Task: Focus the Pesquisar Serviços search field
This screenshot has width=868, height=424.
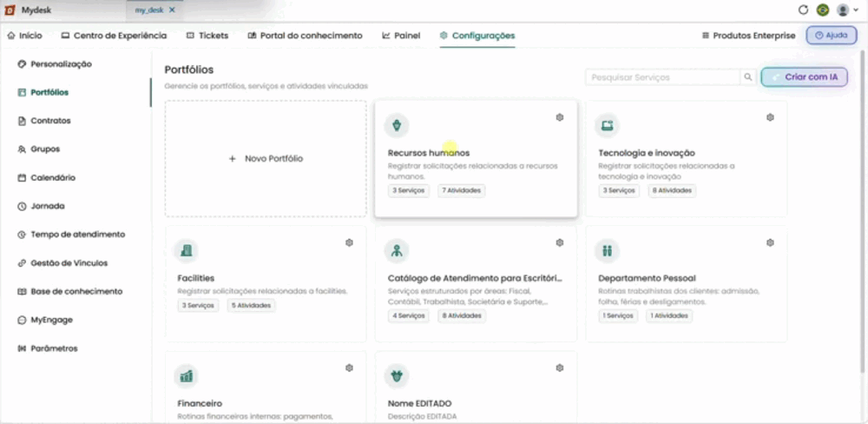Action: point(662,77)
